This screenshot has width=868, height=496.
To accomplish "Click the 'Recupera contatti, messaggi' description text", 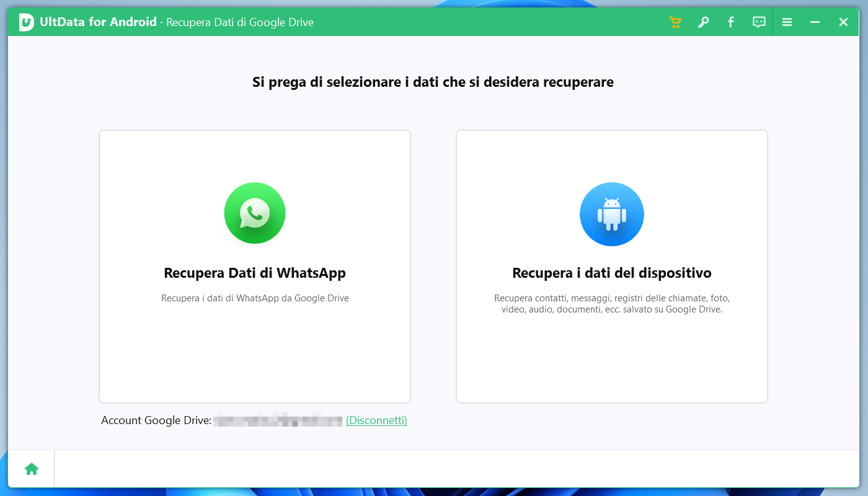I will (x=612, y=304).
